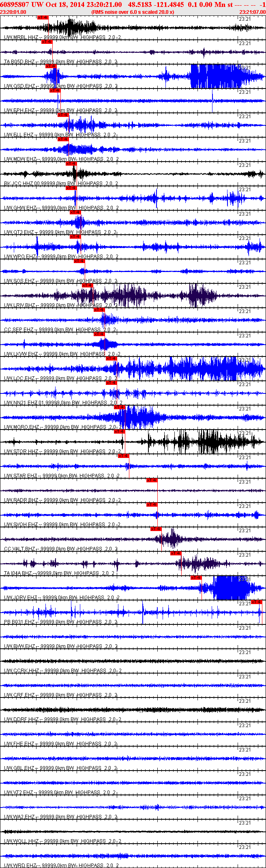Viewport: 266px width, 868px height.
Task: Click the red pick flag on the VALT trace
Action: click(x=156, y=529)
